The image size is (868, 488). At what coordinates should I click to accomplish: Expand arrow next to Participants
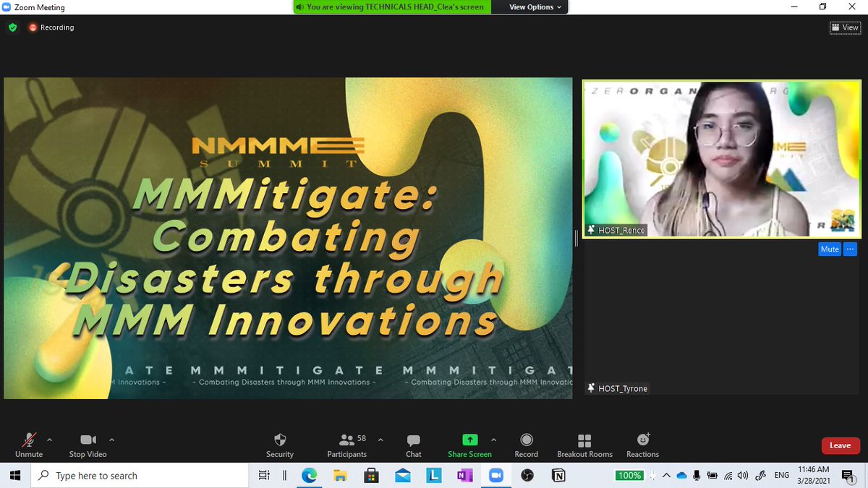click(x=380, y=439)
